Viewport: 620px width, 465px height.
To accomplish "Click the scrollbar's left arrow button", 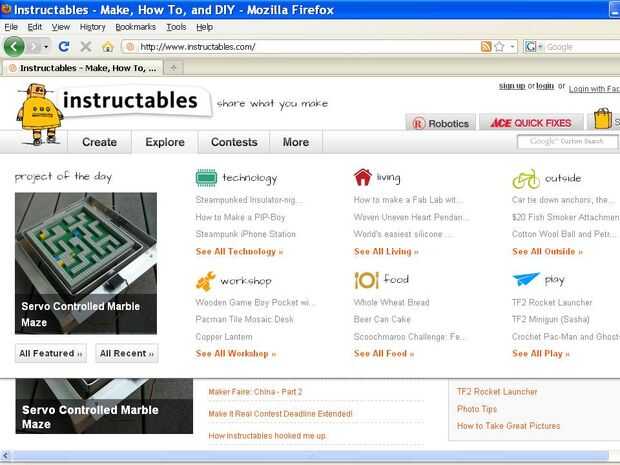I will [x=5, y=456].
